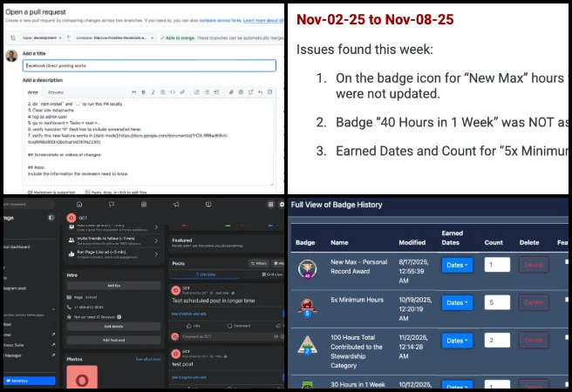
Task: Expand Dates dropdown for 5x Minimum Hours
Action: tap(457, 303)
